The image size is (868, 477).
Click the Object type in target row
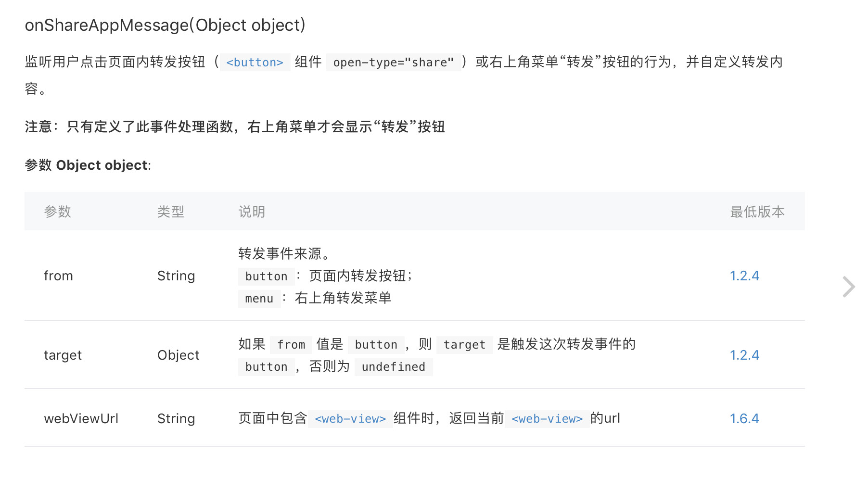(x=179, y=355)
